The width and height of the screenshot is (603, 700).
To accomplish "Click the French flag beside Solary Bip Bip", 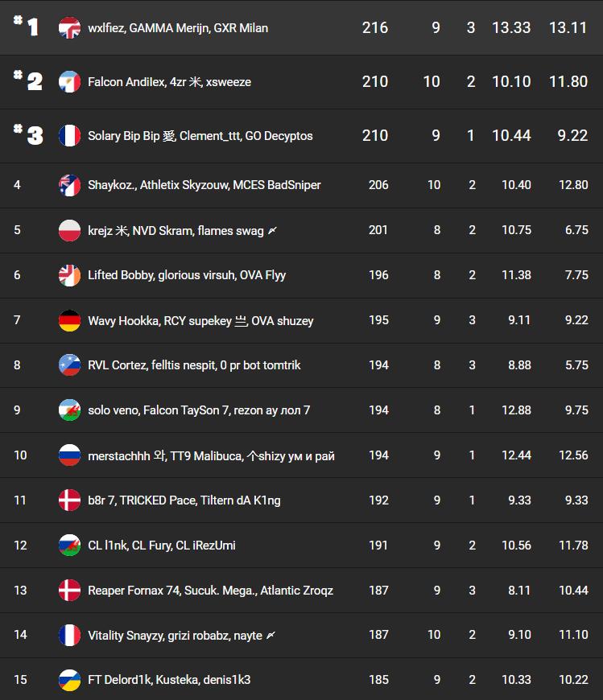I will (x=69, y=135).
